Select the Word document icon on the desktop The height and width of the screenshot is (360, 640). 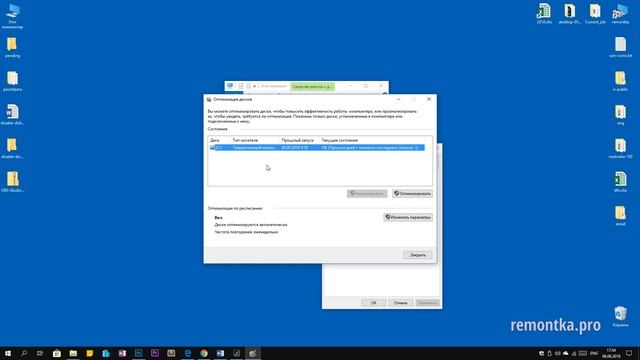coord(12,115)
